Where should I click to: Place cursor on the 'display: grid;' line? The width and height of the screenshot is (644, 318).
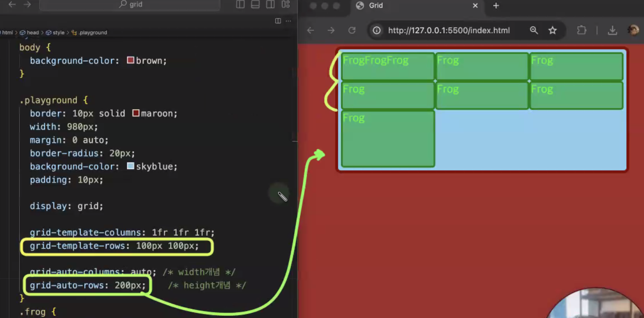click(x=67, y=206)
